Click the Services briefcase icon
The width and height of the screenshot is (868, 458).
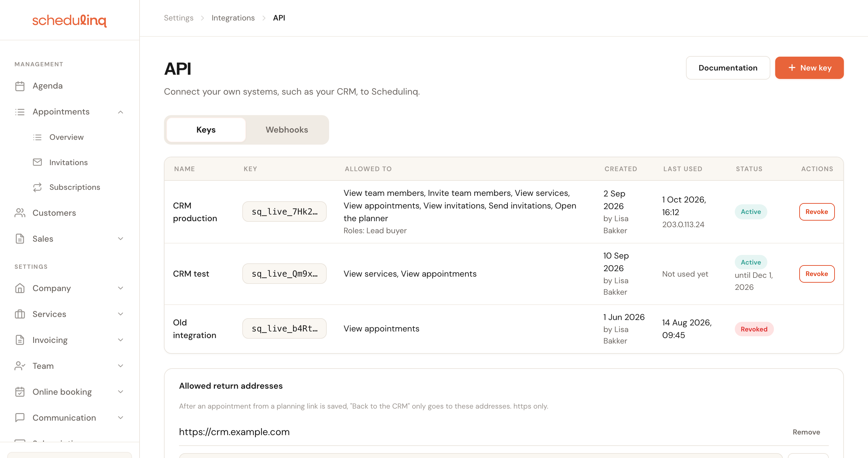(x=20, y=314)
